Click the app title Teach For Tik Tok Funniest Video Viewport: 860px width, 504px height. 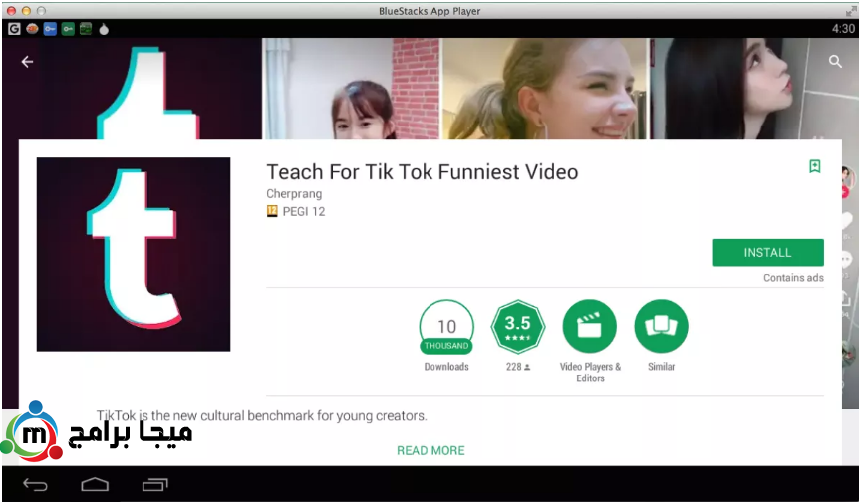coord(423,172)
